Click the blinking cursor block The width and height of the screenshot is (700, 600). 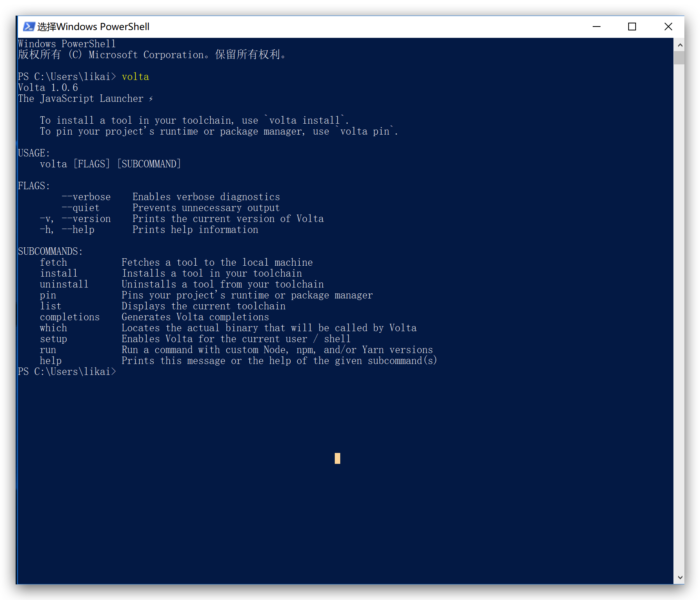tap(338, 458)
